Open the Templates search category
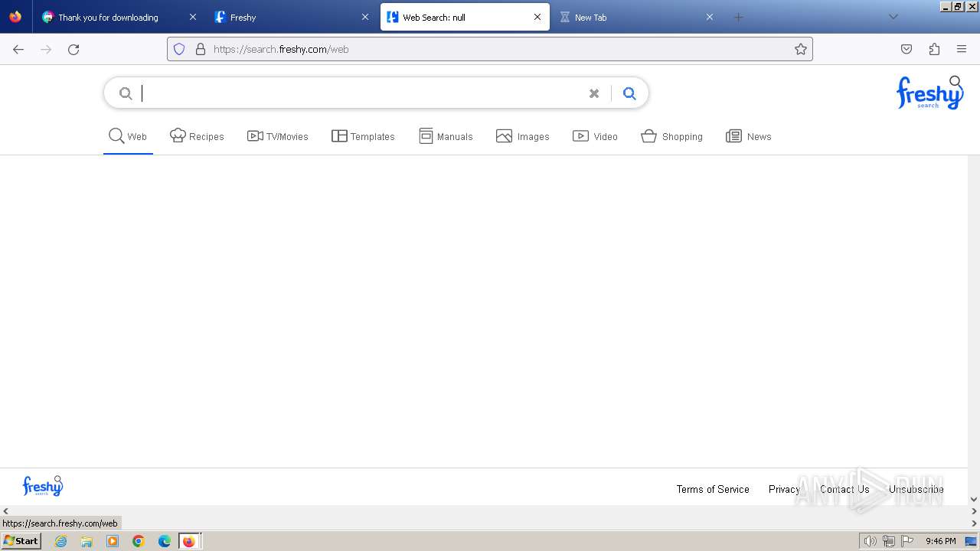The image size is (980, 551). tap(363, 136)
